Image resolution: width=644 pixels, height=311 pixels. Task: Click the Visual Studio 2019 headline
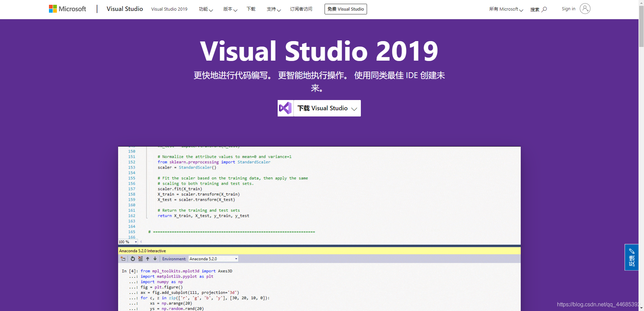click(x=319, y=51)
